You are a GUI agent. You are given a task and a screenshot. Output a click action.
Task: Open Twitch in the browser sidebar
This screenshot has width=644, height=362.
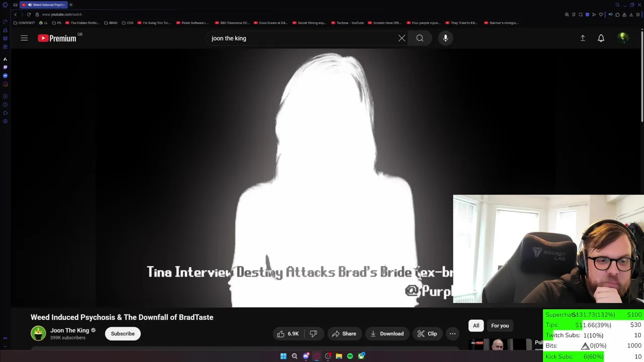5,67
